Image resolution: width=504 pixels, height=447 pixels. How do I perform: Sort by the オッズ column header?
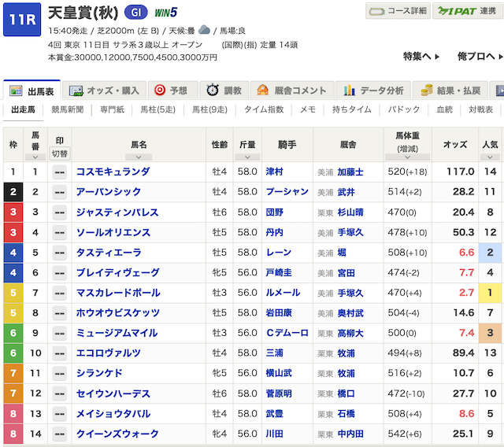point(454,145)
